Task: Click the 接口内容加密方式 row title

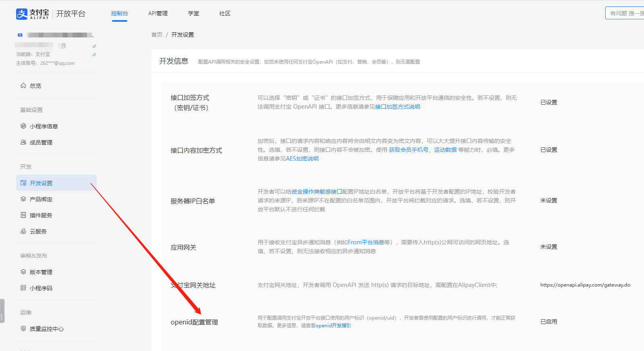Action: (x=196, y=151)
